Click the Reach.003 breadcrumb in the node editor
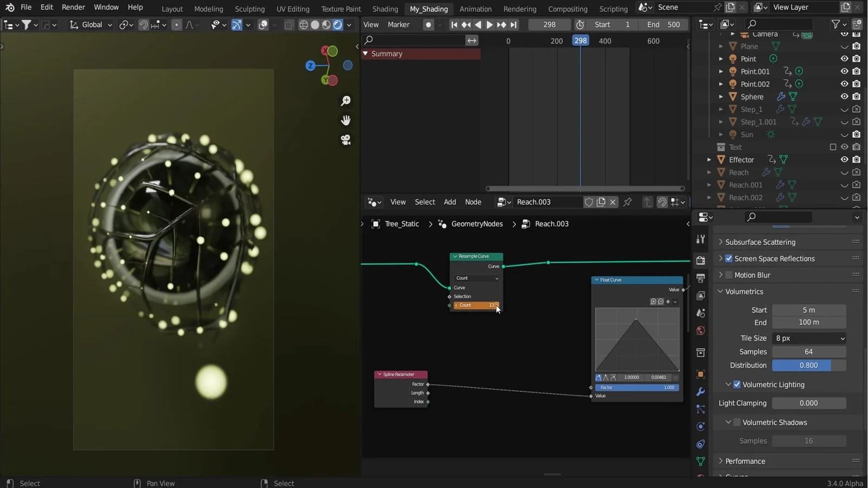The image size is (868, 488). [x=551, y=223]
